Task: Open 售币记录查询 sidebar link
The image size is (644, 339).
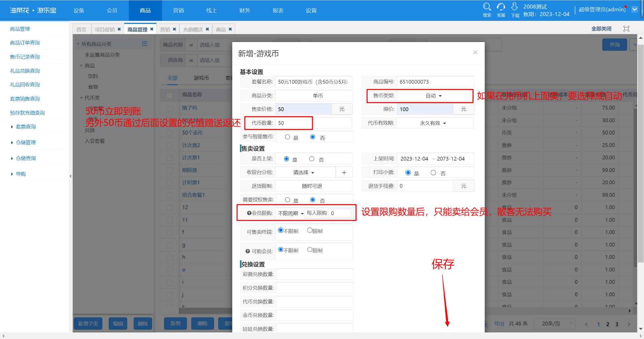Action: (25, 57)
